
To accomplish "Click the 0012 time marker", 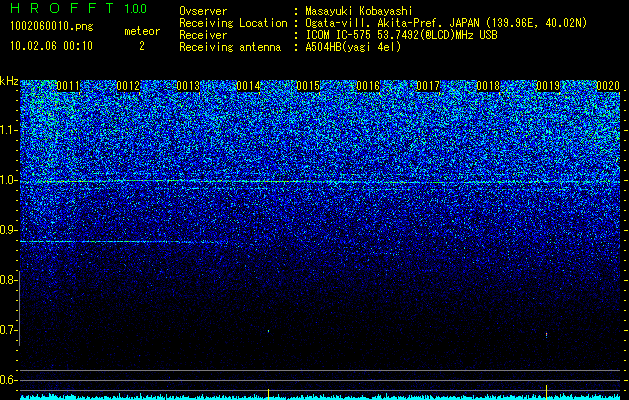I will 128,86.
